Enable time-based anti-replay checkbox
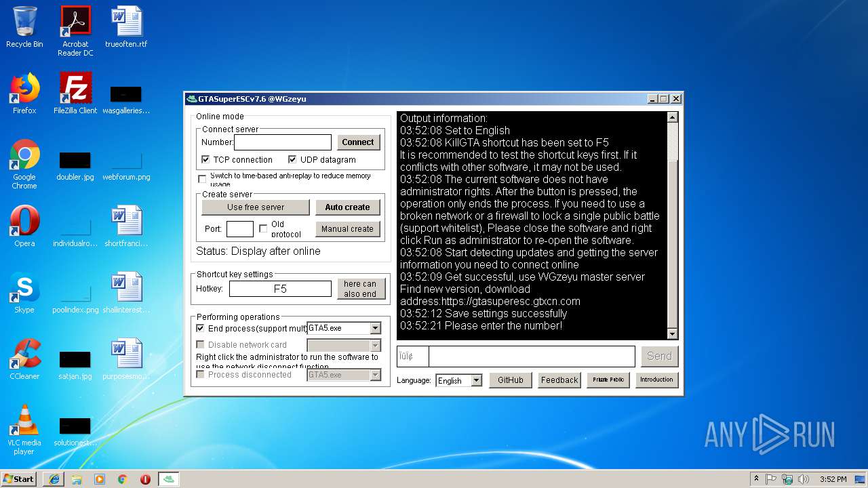Image resolution: width=868 pixels, height=488 pixels. tap(202, 179)
